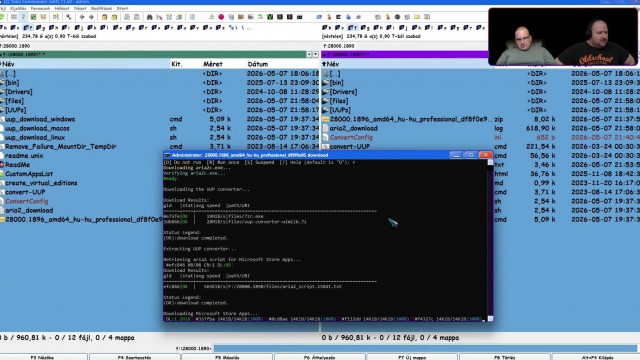Click the yellow folder icon in right toolbar
This screenshot has width=640, height=360.
[417, 17]
